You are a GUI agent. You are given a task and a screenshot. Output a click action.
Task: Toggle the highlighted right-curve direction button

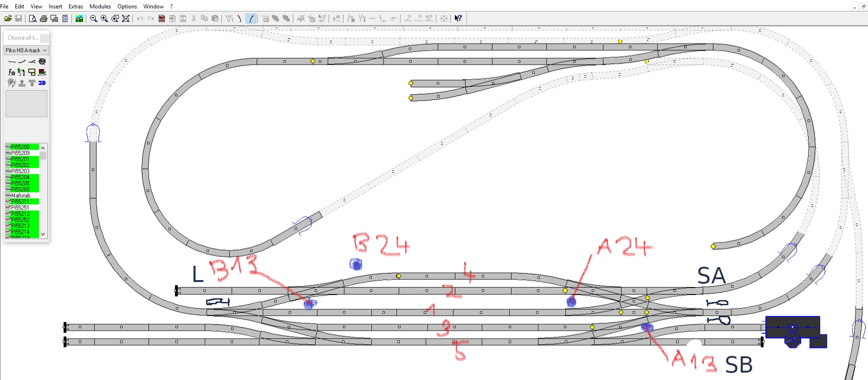(251, 19)
